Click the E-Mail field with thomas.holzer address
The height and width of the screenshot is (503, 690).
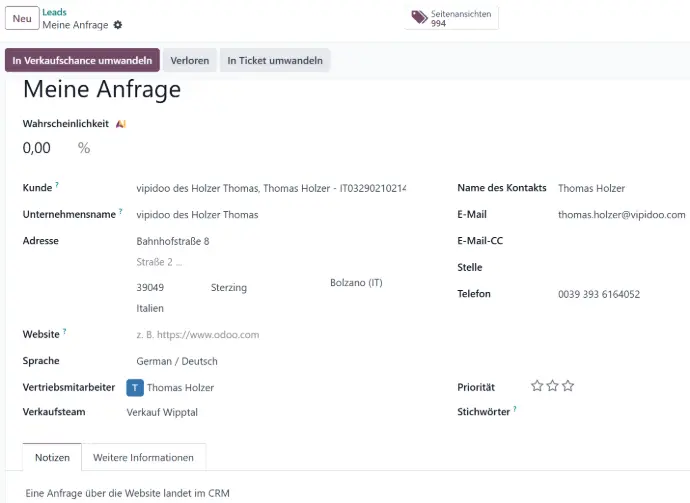[x=621, y=215]
